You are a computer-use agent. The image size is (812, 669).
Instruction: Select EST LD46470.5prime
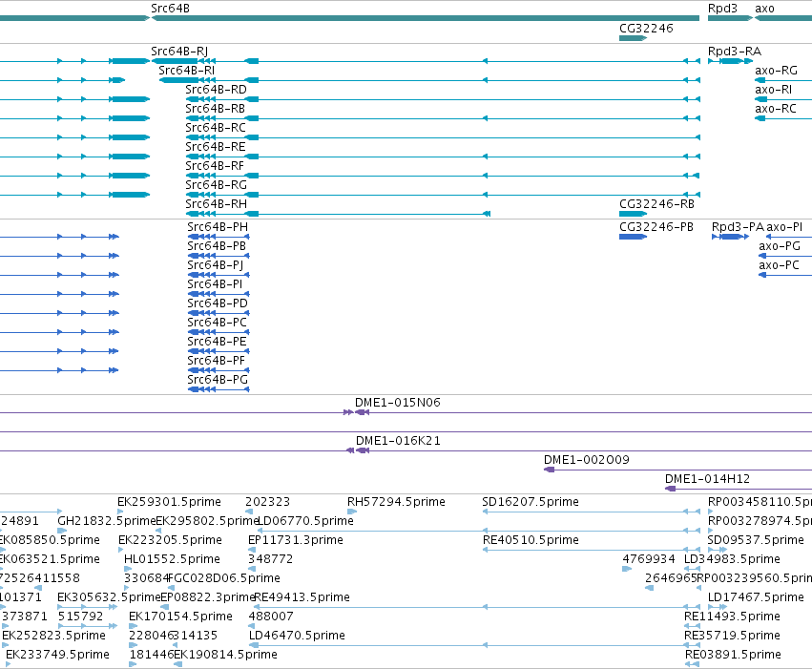(298, 637)
